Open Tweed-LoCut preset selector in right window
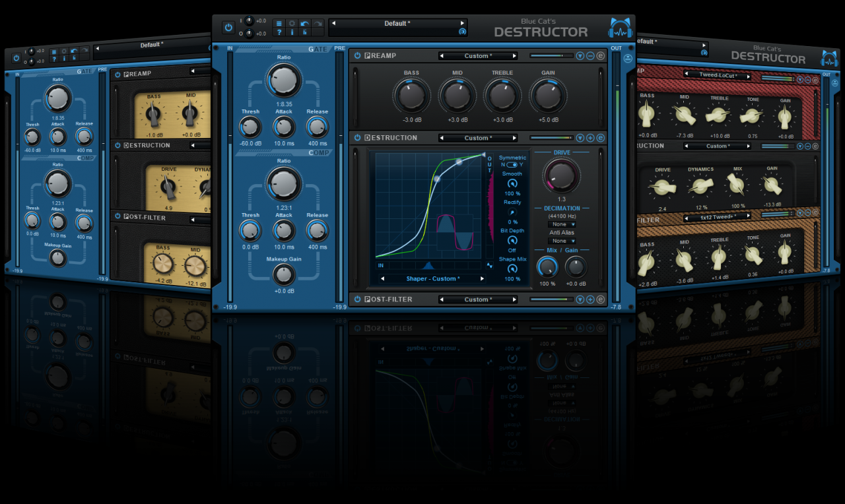This screenshot has width=845, height=504. (x=718, y=76)
